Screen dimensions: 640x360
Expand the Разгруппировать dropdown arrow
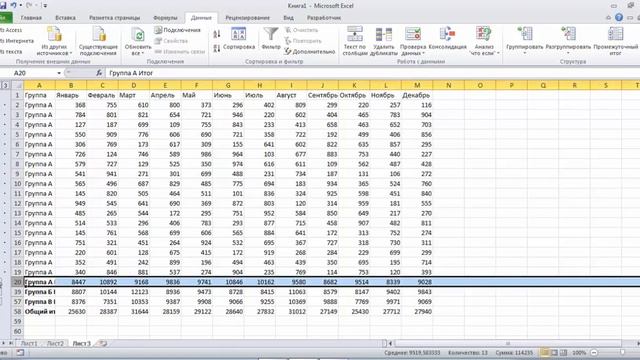coord(568,53)
